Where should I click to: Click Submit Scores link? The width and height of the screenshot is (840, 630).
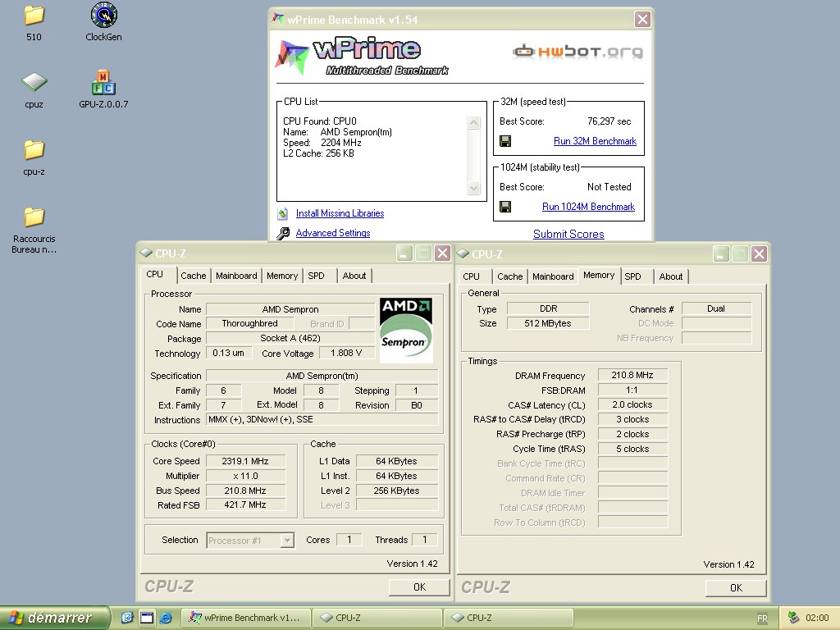[568, 234]
